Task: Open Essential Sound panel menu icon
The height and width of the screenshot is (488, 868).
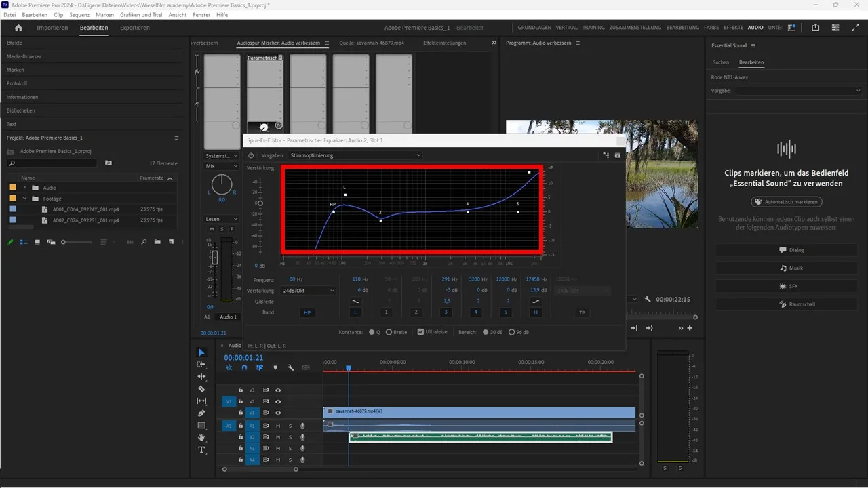Action: pos(753,45)
